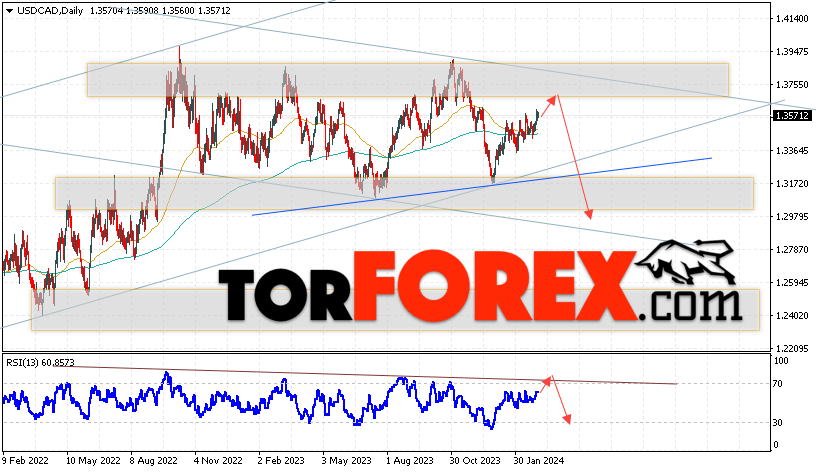Select the 10 May 2022 date label
This screenshot has width=816, height=472.
coord(93,461)
